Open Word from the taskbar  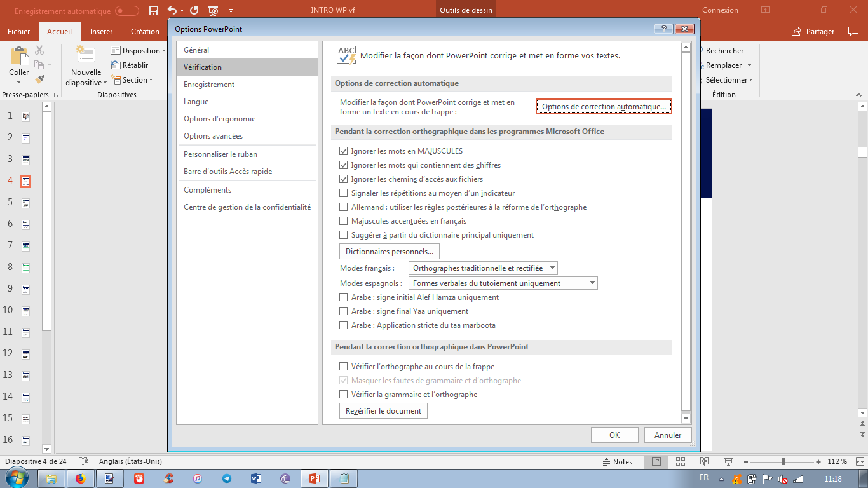click(x=256, y=478)
